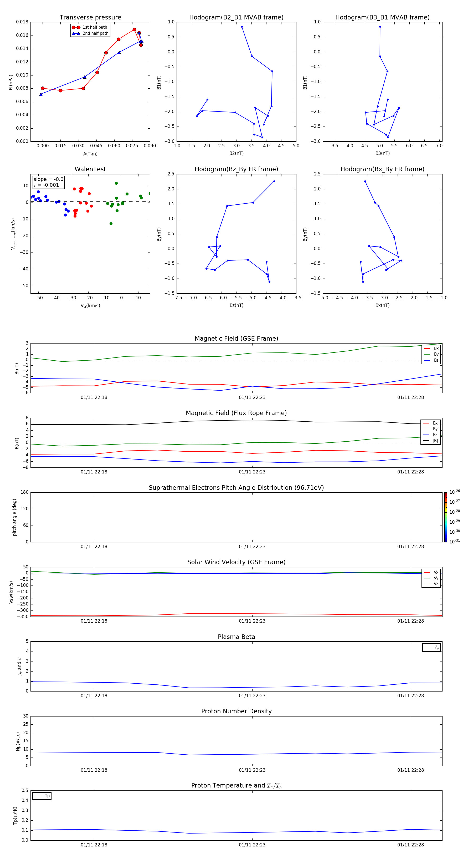Select the Bx legend entry in GSE magnetic field

click(431, 349)
